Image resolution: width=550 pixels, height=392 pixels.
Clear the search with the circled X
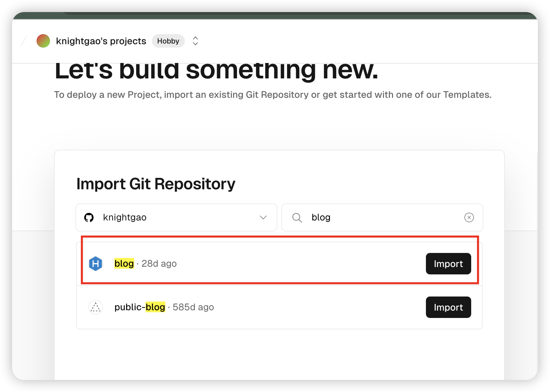[x=469, y=217]
